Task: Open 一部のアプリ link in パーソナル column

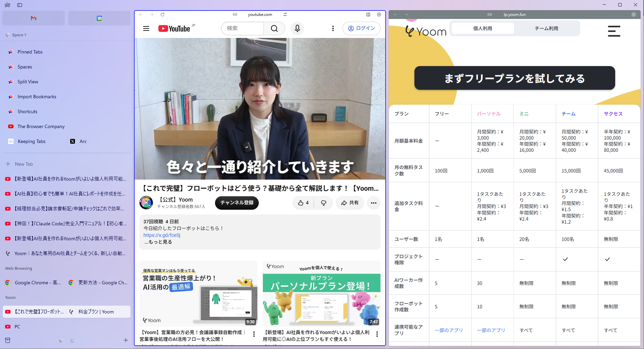Action: 491,330
